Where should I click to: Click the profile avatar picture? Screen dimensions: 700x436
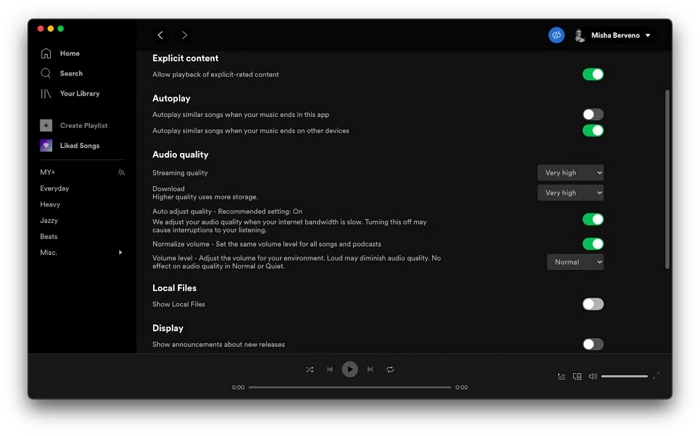pos(579,35)
